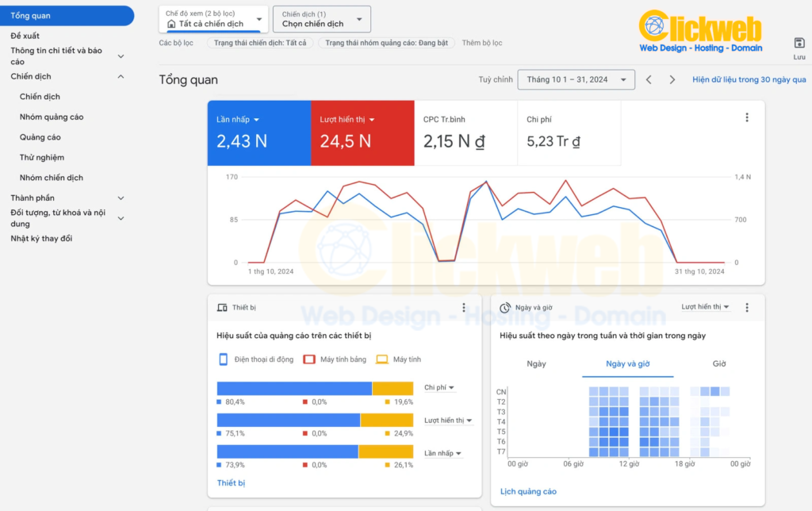Go to next date range arrow
This screenshot has height=511, width=812.
672,79
